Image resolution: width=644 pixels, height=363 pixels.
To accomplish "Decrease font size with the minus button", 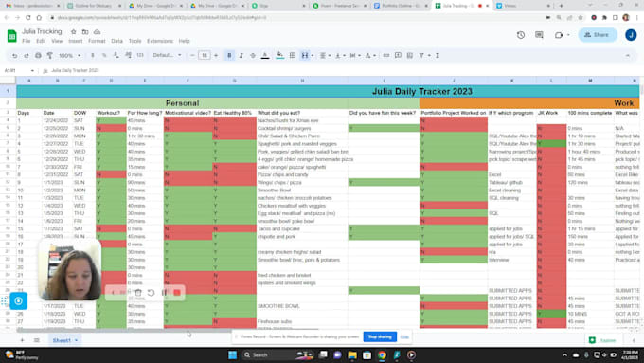I will click(x=192, y=56).
